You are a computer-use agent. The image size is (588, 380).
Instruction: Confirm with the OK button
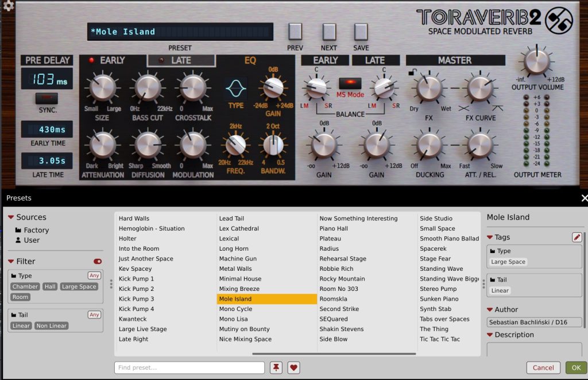tap(576, 368)
